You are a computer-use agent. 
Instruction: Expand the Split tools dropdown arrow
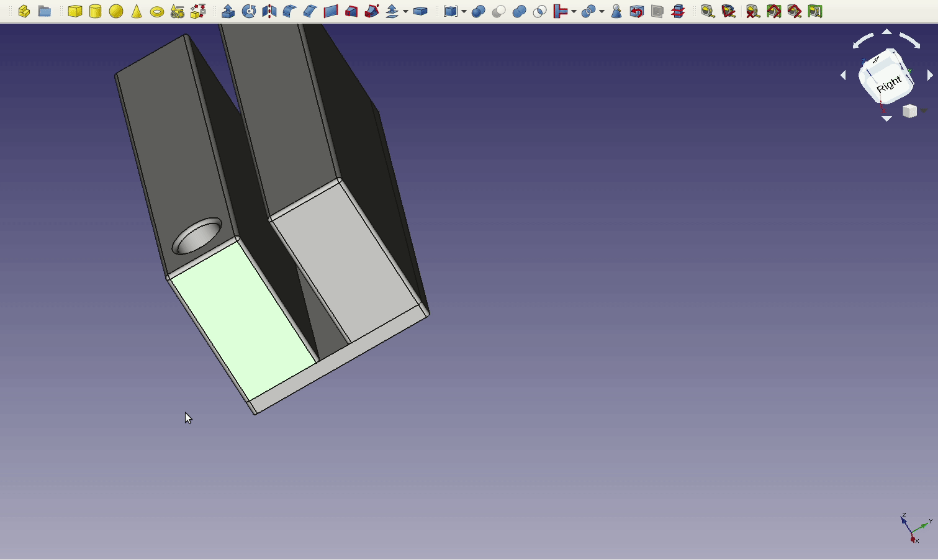coord(602,12)
